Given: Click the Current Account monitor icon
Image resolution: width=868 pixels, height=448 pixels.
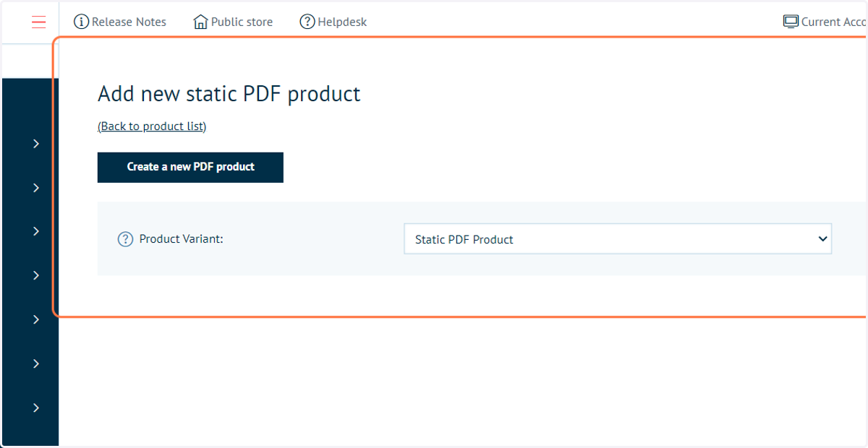Looking at the screenshot, I should point(791,22).
